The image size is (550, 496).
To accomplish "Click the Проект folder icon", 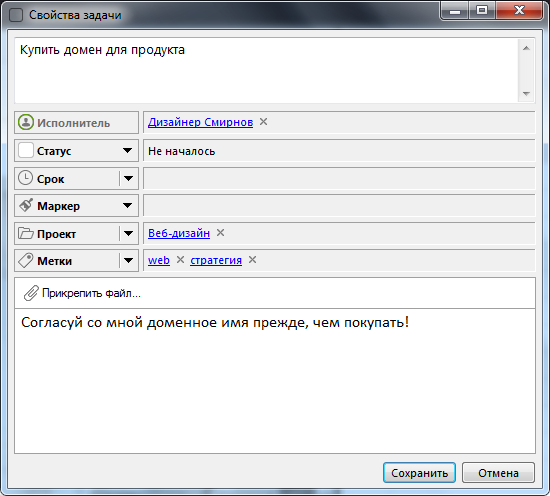I will click(26, 233).
